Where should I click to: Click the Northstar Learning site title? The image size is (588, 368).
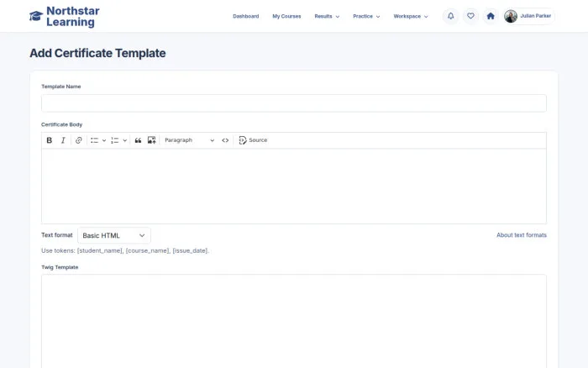[x=73, y=16]
